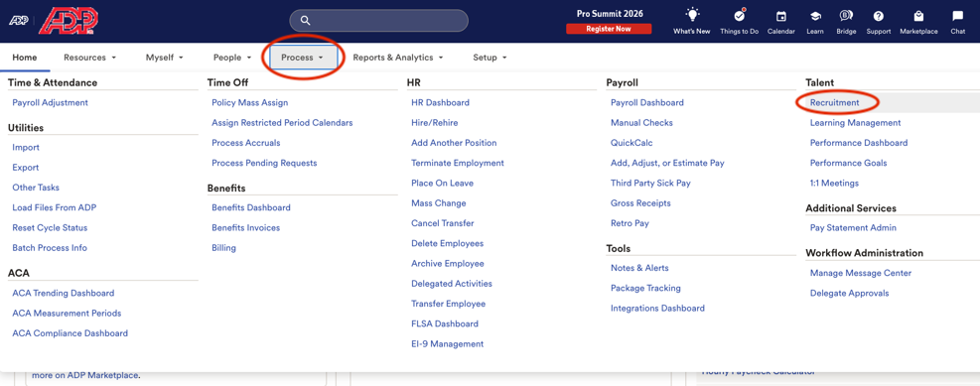
Task: Expand the Myself menu
Action: [x=165, y=58]
